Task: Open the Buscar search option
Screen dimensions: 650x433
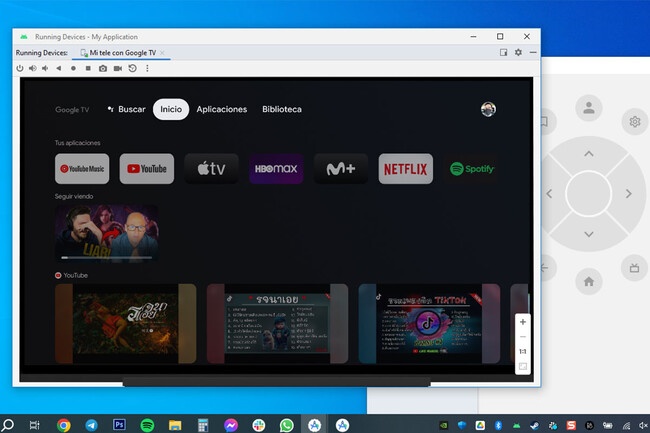Action: 126,109
